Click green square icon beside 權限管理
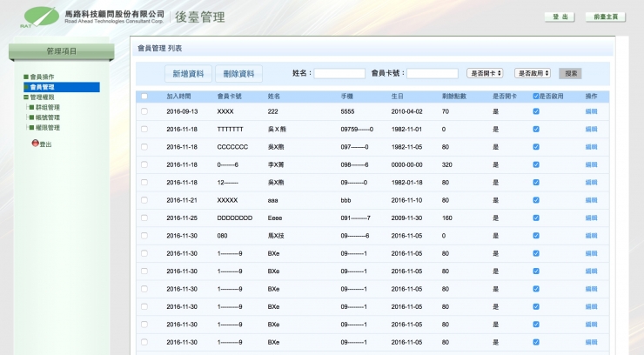The height and width of the screenshot is (355, 644). pyautogui.click(x=30, y=128)
